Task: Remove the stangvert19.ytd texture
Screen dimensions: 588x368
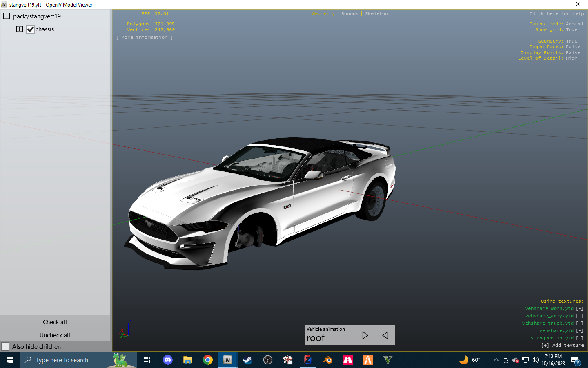Action: click(x=579, y=338)
